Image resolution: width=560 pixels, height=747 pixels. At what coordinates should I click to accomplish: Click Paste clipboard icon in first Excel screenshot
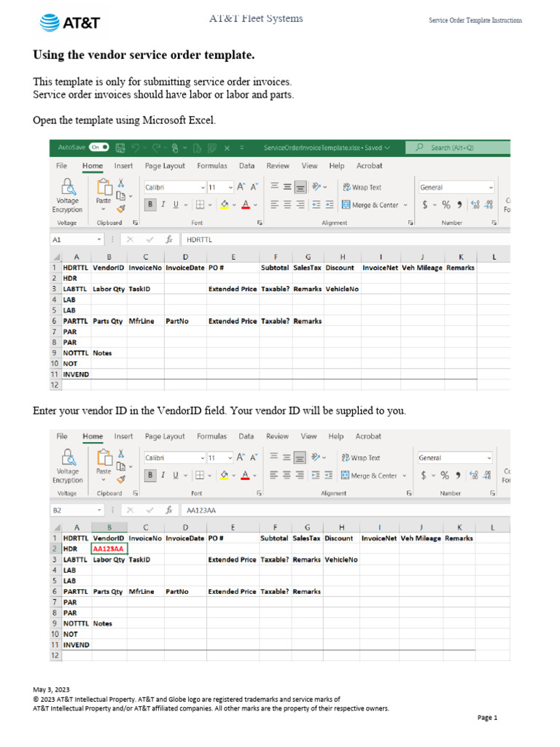coord(104,187)
